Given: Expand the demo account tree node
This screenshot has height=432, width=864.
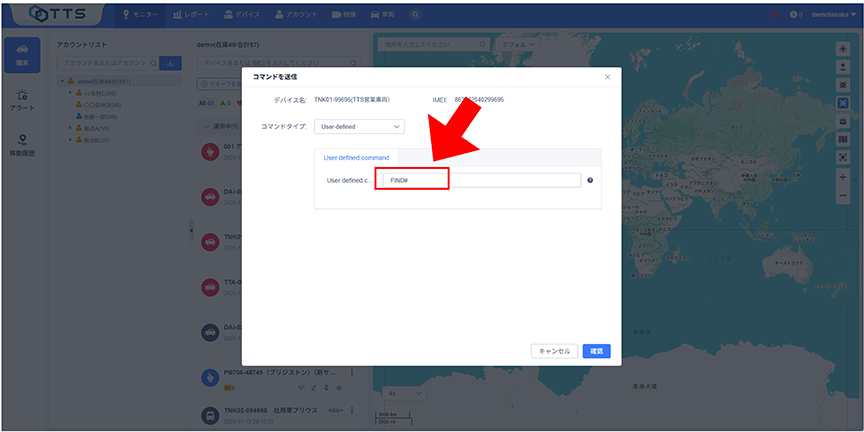Looking at the screenshot, I should tap(62, 82).
